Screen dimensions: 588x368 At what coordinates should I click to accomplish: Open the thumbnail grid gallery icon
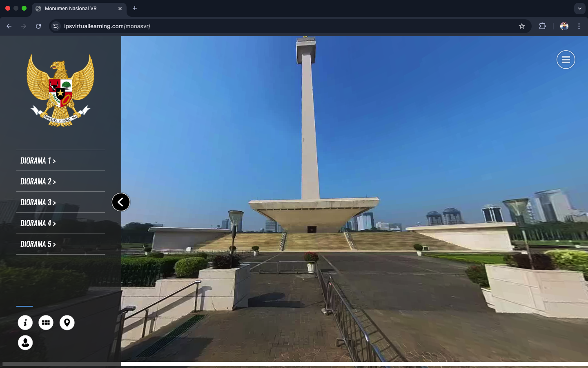46,323
